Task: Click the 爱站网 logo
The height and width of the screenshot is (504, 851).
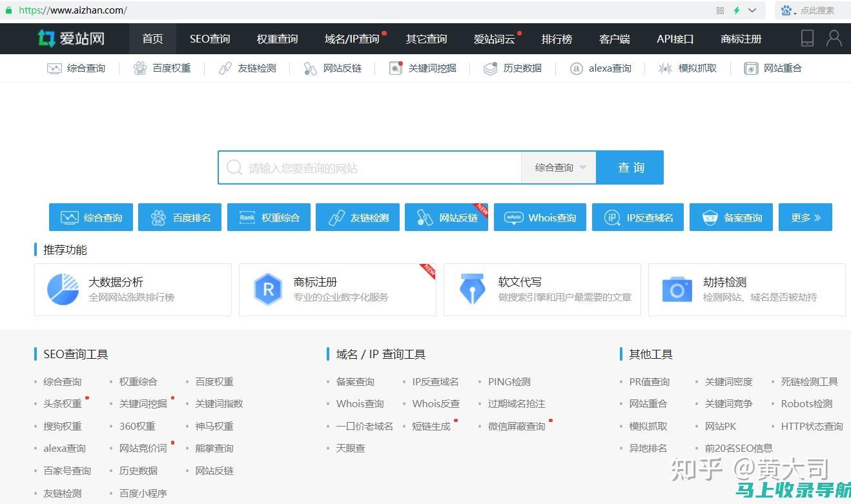Action: (x=71, y=38)
